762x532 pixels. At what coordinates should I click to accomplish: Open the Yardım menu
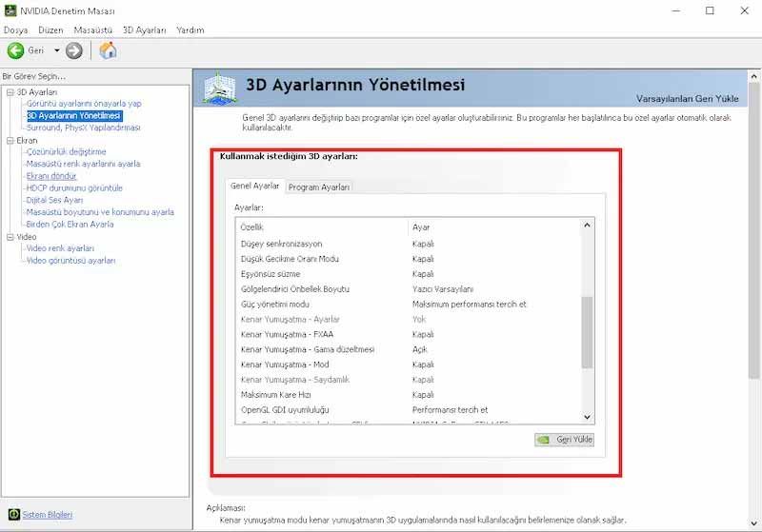point(190,30)
